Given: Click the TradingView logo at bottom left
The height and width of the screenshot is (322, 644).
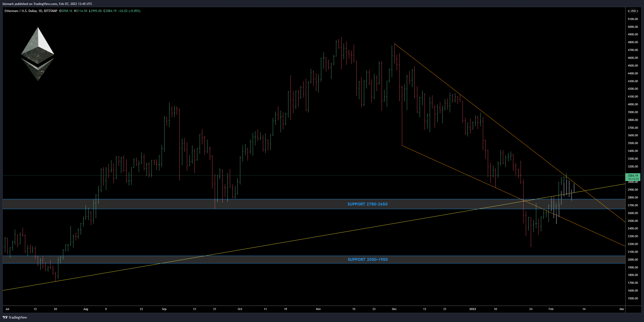Looking at the screenshot, I should 15,317.
